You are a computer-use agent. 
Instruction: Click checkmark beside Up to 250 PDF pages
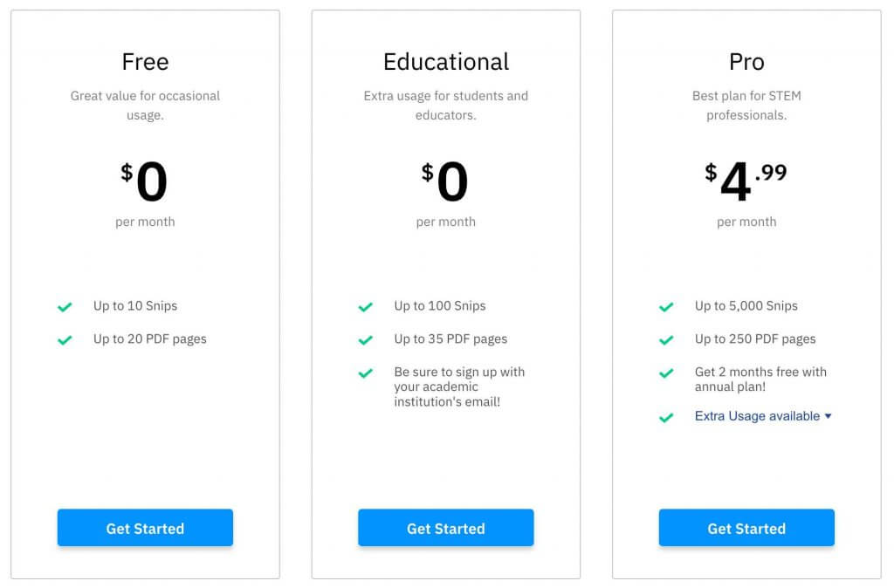(x=666, y=340)
